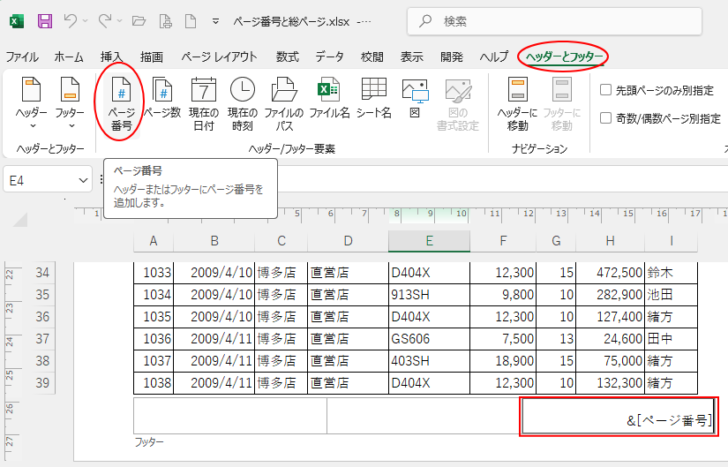Redo the last action
728x467 pixels.
click(x=105, y=20)
